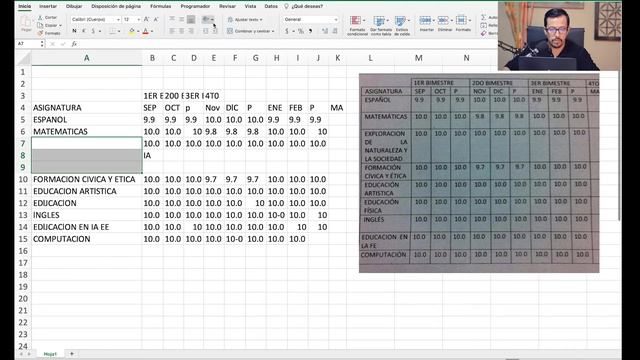Click the Rellenar fill icon

point(484,25)
